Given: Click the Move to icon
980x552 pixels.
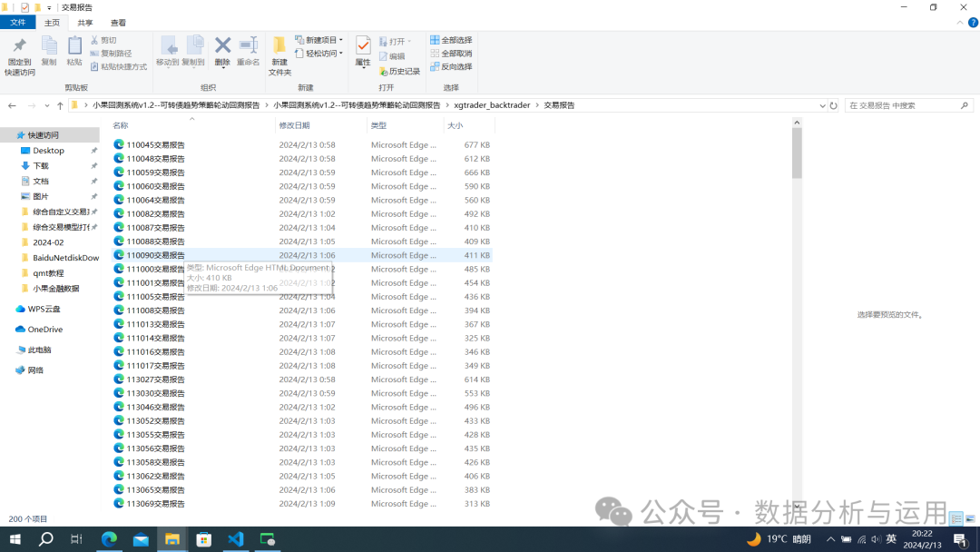Looking at the screenshot, I should point(168,51).
